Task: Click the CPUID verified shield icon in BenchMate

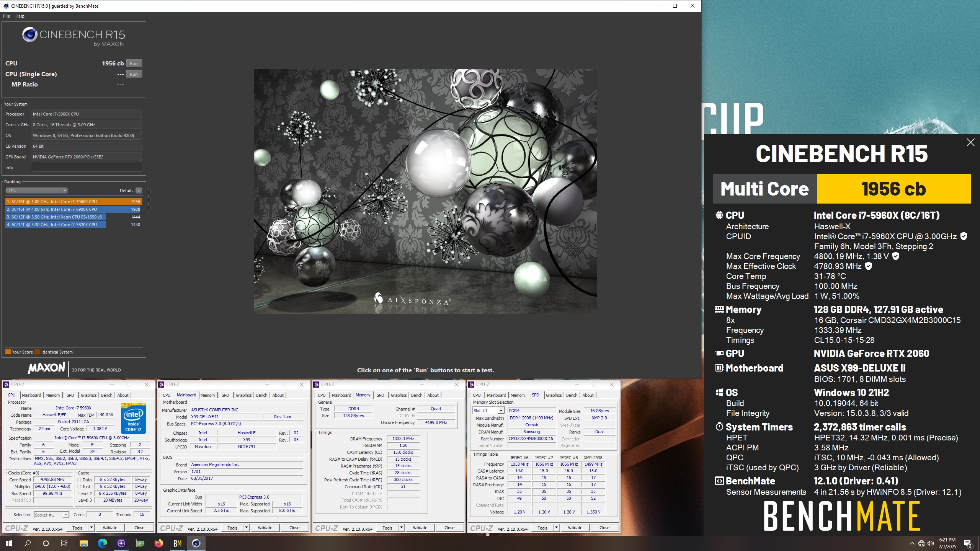Action: pyautogui.click(x=964, y=236)
